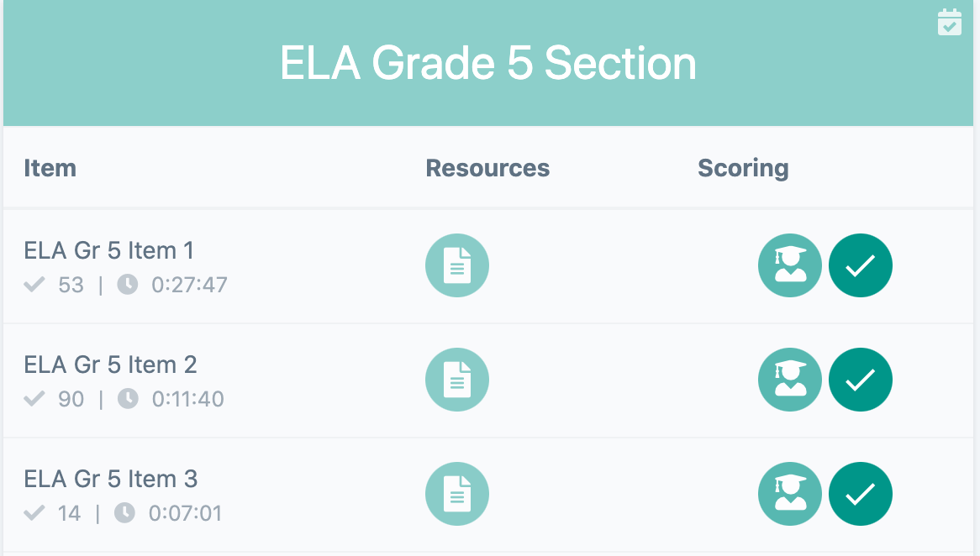
Task: Click the gray checkmark beside the count 90
Action: coord(34,398)
